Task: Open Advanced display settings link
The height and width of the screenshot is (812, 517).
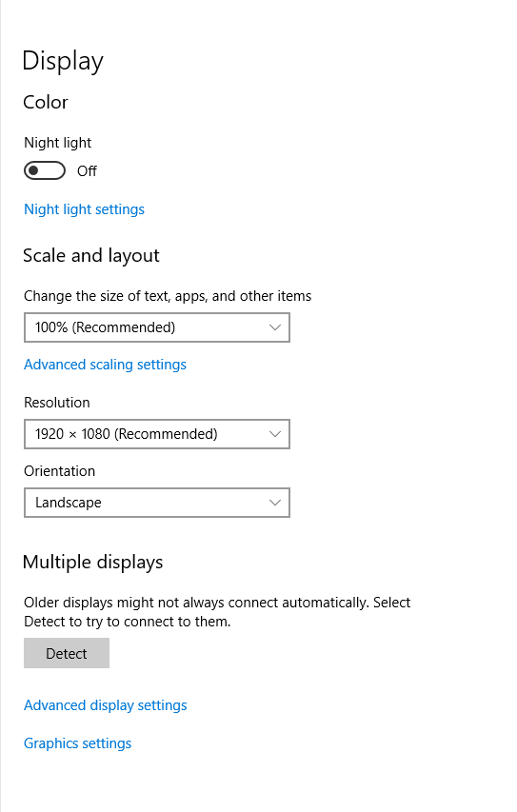Action: click(105, 705)
